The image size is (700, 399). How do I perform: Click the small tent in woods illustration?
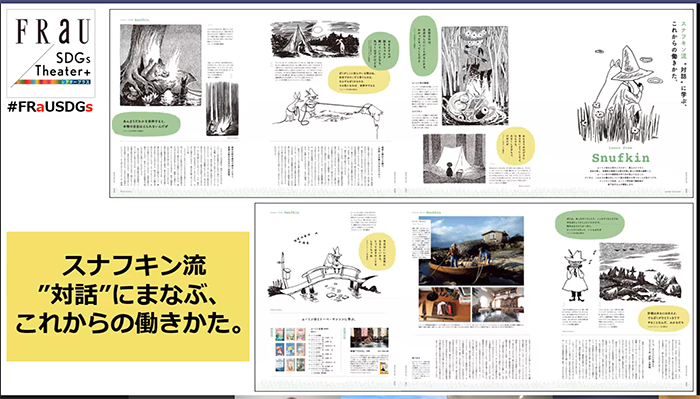tap(454, 158)
